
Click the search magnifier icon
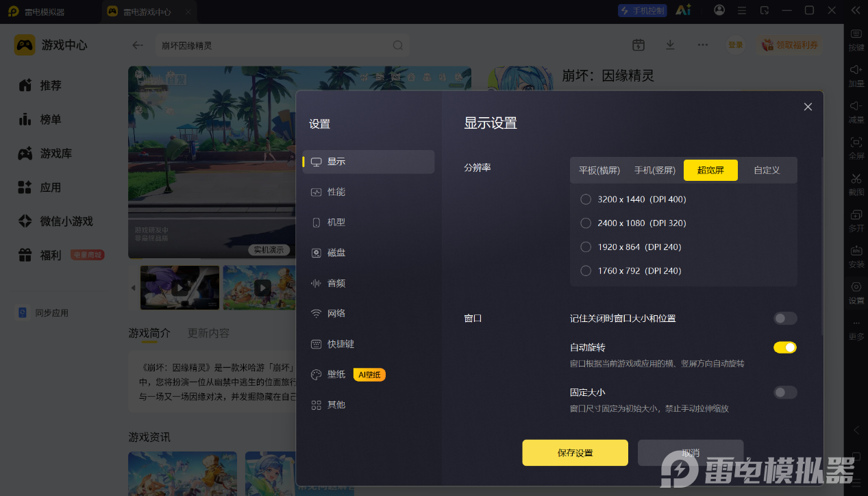coord(398,45)
